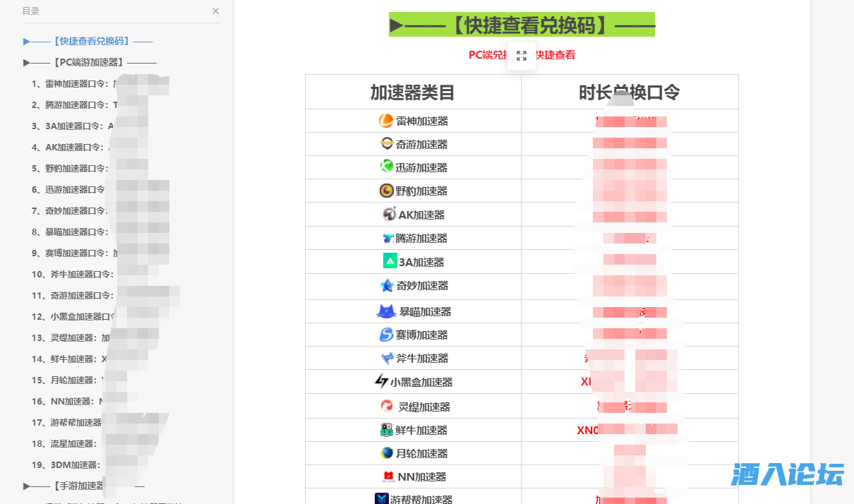This screenshot has width=854, height=504.
Task: Click the 腾游加速器 logo icon
Action: pos(388,239)
